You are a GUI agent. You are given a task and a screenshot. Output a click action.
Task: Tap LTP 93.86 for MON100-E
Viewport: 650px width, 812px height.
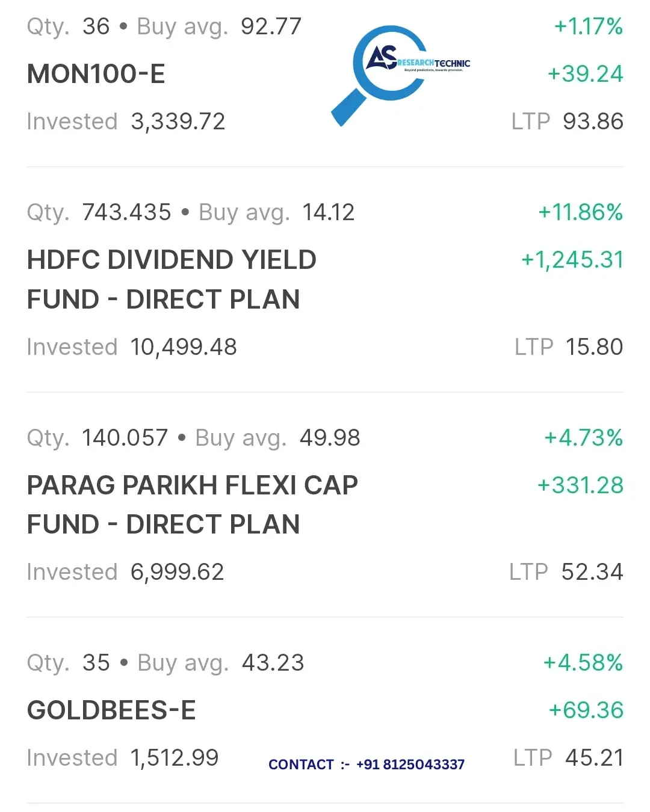(x=567, y=121)
